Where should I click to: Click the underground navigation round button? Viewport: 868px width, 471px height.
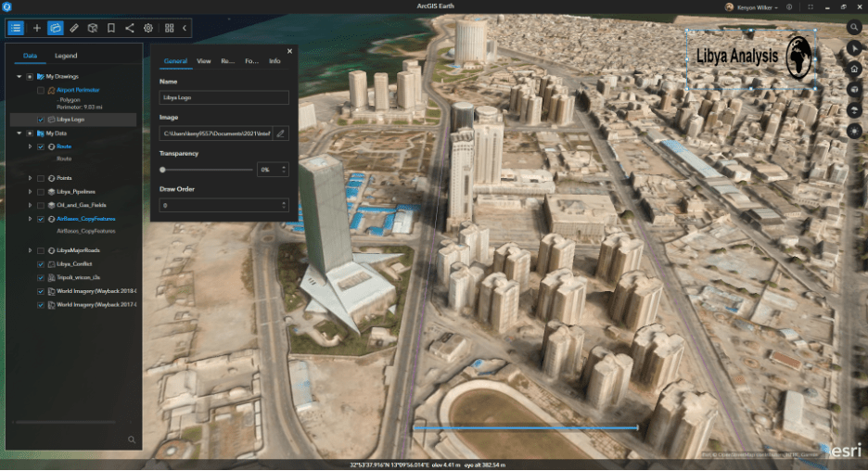[x=854, y=110]
